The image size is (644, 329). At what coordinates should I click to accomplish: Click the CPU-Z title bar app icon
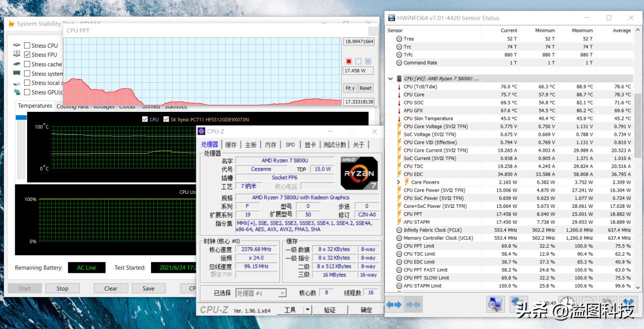pos(202,131)
